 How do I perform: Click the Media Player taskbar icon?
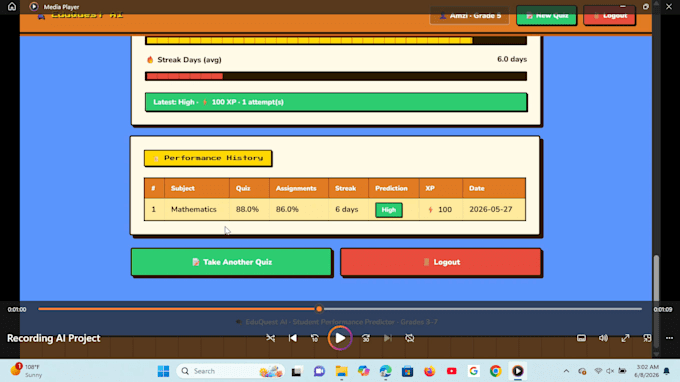(x=518, y=371)
